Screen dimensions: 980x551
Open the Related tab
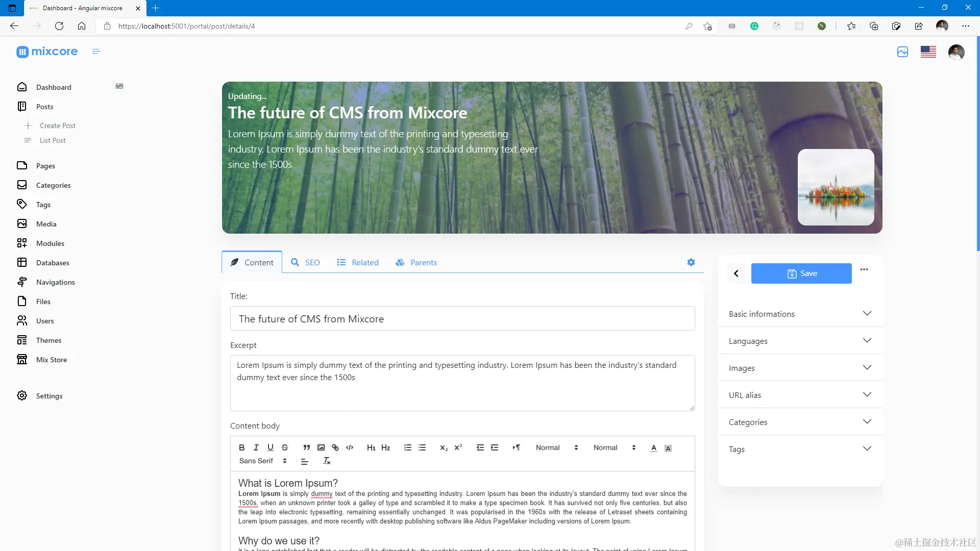358,262
